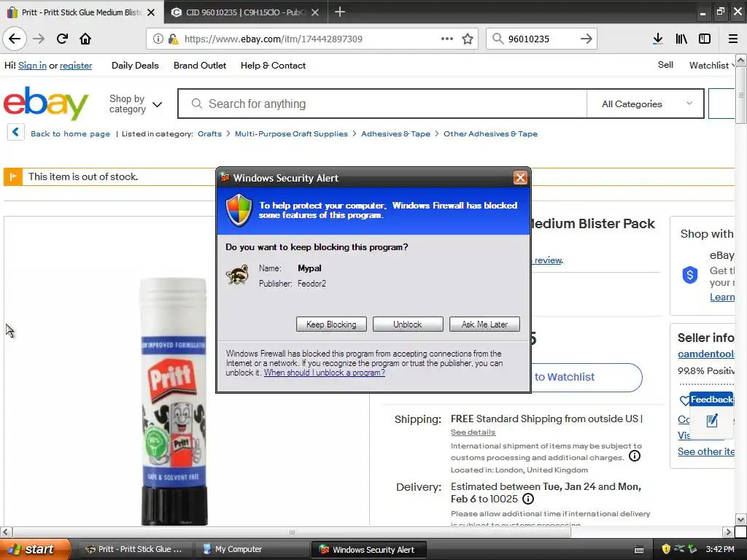Open a new tab with plus icon

tap(340, 12)
